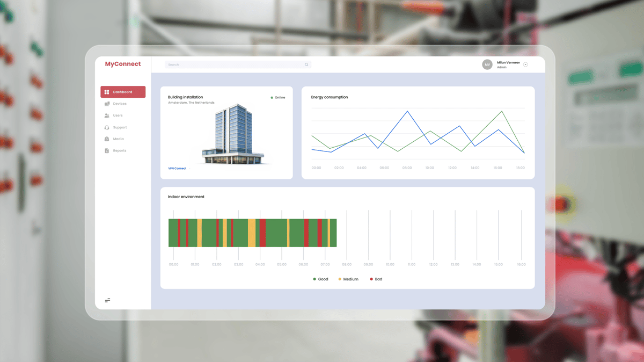Click the VPN Connect link

(177, 168)
